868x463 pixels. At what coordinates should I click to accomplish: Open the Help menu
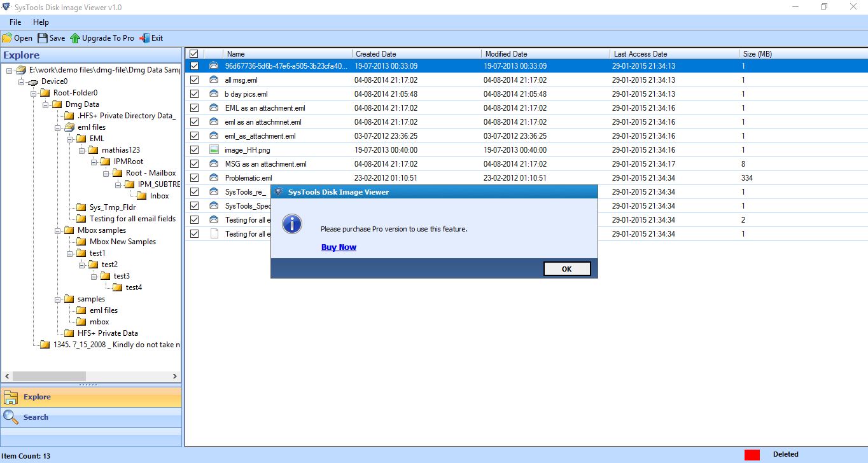[x=41, y=22]
